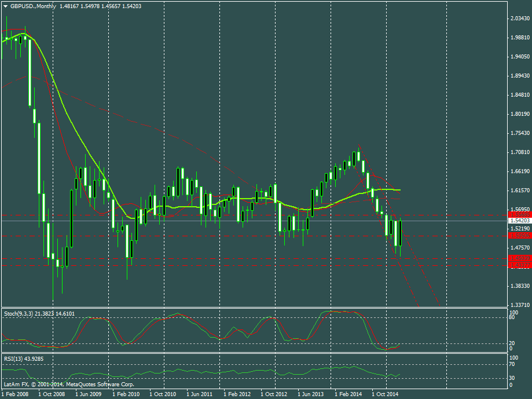Click the red 1.45039 support level tag
This screenshot has height=399, width=532.
(519, 258)
